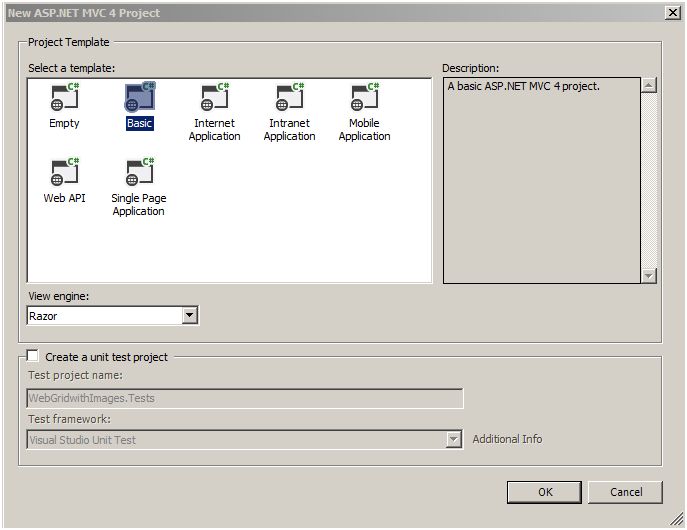Click the 'Single Page Application' label text
The width and height of the screenshot is (687, 530).
tap(139, 205)
